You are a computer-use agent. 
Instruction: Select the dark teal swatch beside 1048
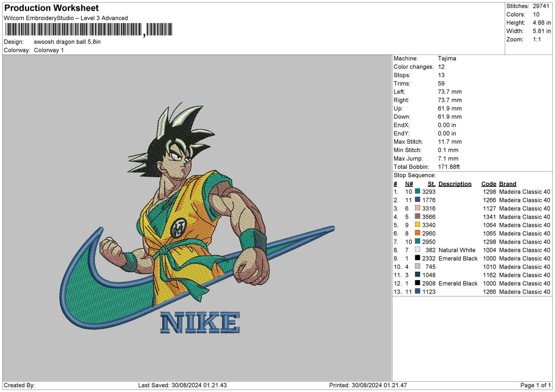click(x=418, y=274)
